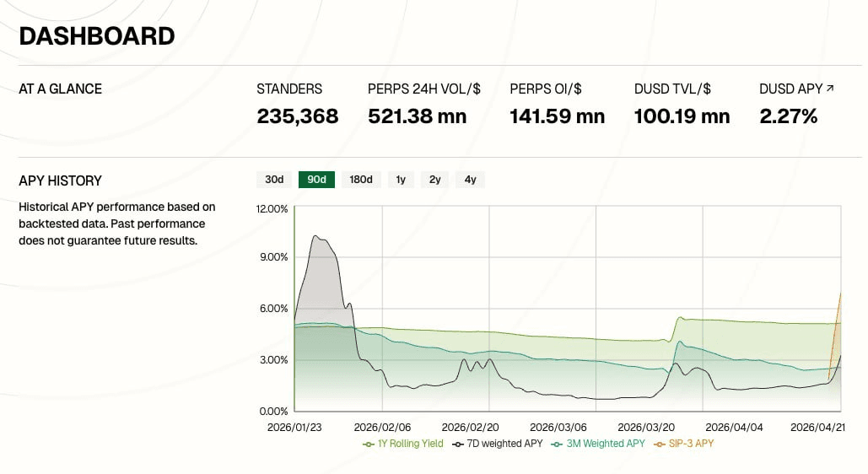Click the PERPS 24H VOL value 521.38 mn

(x=417, y=116)
